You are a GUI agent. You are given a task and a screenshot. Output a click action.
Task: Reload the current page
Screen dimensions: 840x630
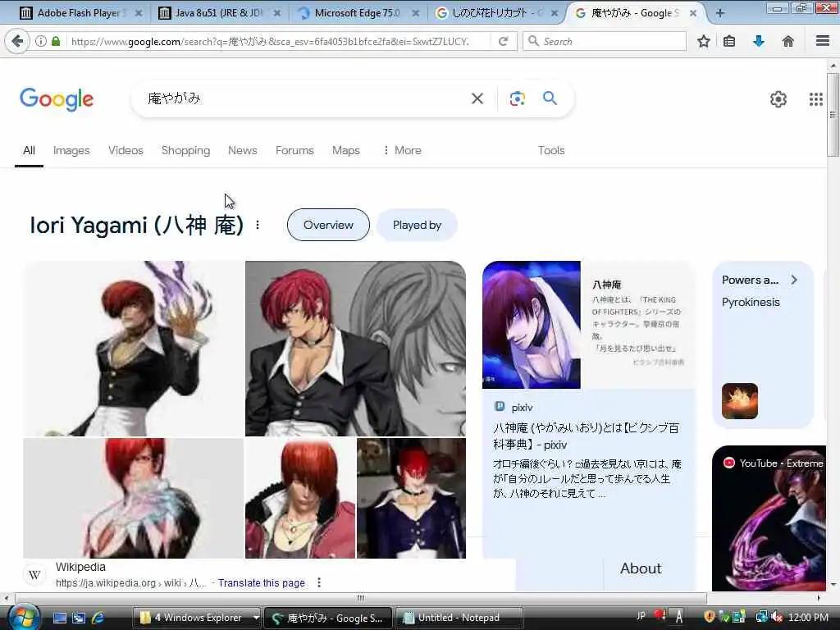[503, 41]
